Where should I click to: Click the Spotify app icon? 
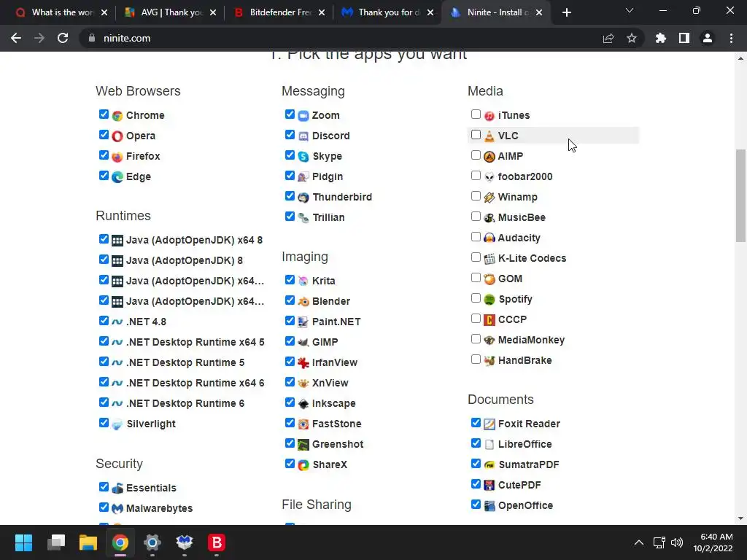coord(489,300)
